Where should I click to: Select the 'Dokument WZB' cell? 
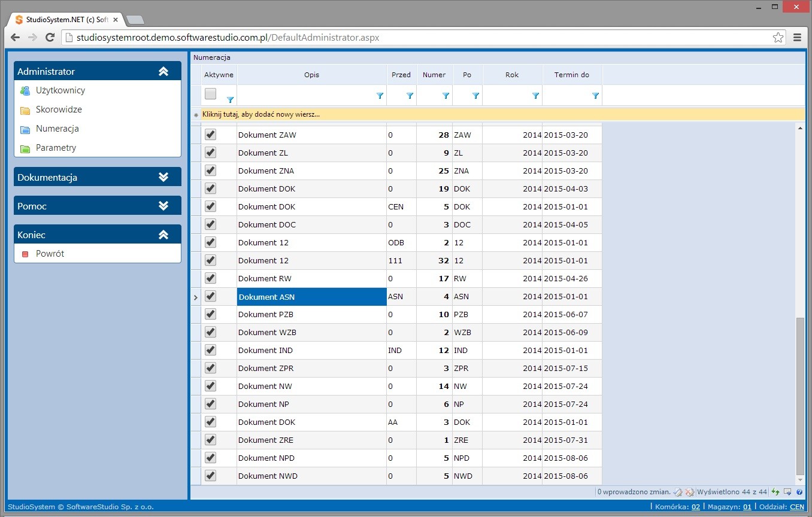[x=312, y=332]
